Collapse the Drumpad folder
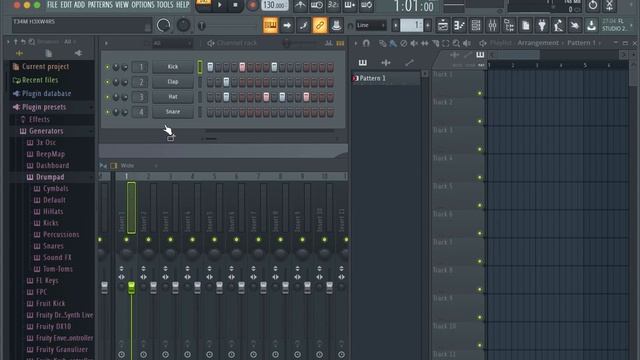The width and height of the screenshot is (640, 360). click(x=50, y=177)
